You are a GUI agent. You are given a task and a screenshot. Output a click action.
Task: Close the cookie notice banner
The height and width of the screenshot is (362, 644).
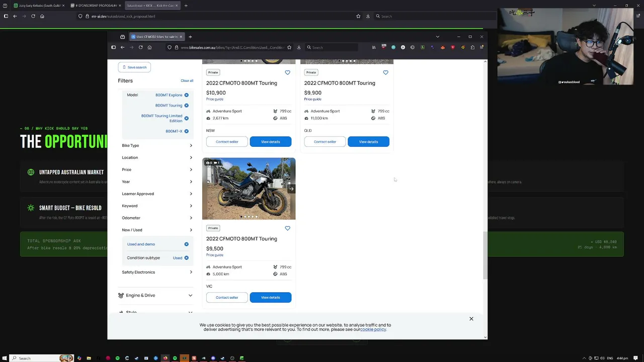[x=471, y=319]
